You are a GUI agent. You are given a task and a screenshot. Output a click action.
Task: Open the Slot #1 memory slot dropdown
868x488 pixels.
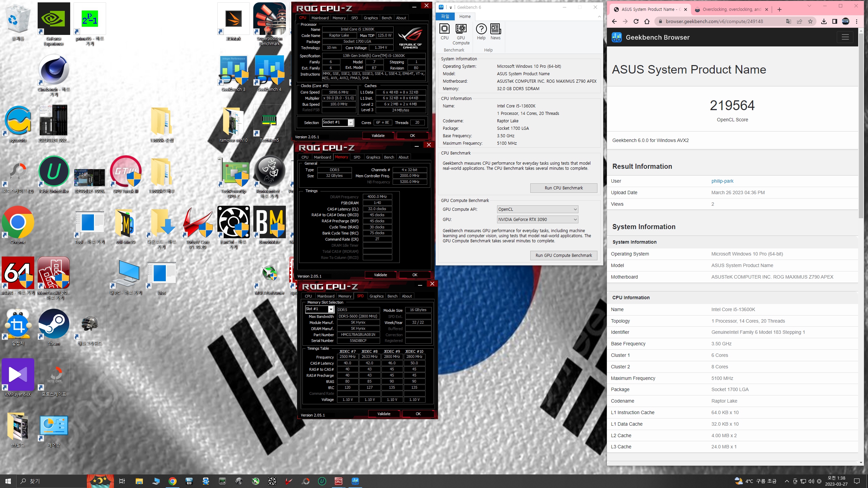pyautogui.click(x=319, y=309)
